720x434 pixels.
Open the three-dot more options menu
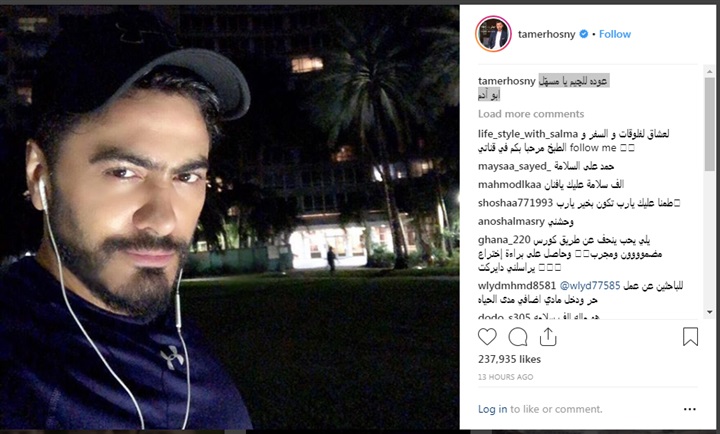coord(689,409)
